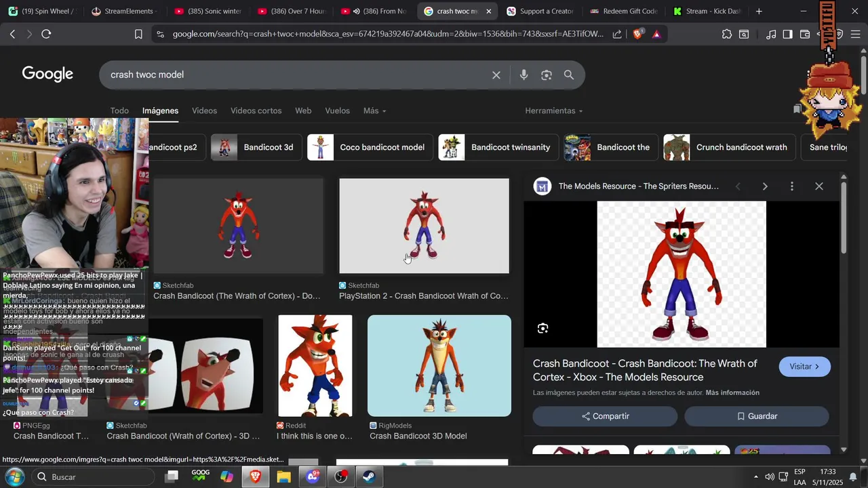
Task: Open the volume control in system tray
Action: pos(770,477)
